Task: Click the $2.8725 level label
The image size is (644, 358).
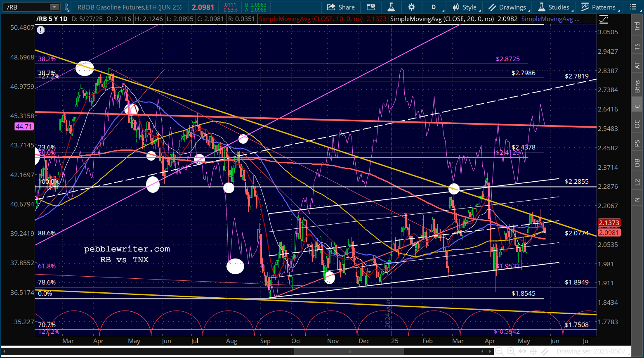Action: [508, 59]
